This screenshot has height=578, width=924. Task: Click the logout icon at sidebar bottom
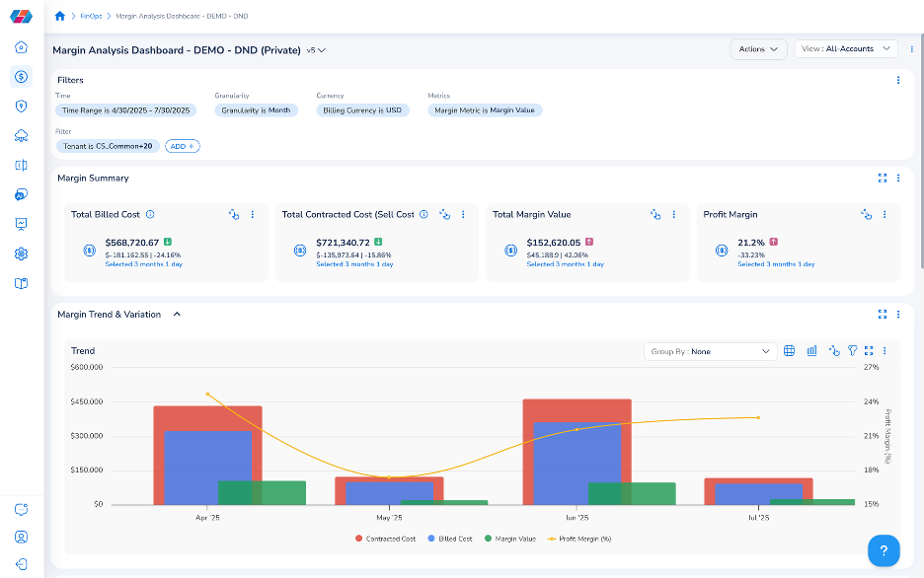point(21,565)
